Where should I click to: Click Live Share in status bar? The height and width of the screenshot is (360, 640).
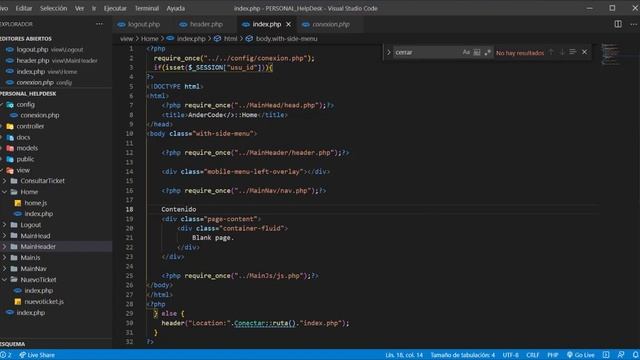tap(37, 355)
